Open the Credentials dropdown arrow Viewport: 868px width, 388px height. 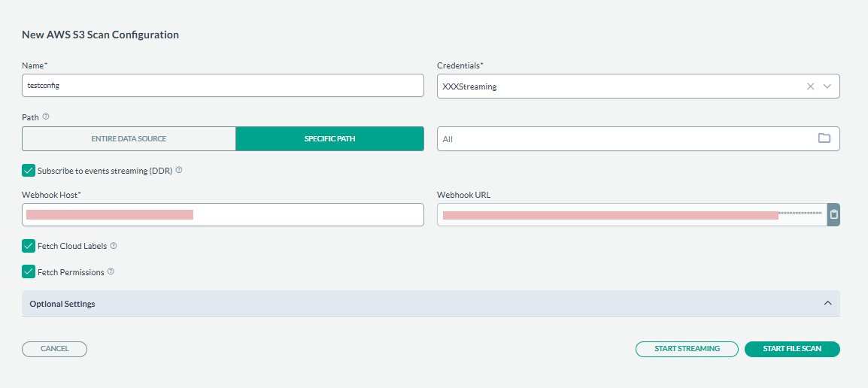coord(827,86)
